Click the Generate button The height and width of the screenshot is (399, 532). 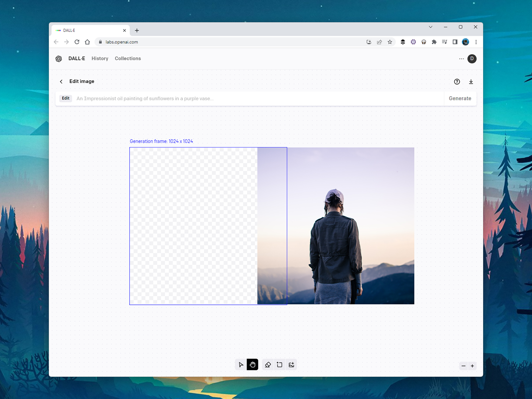460,98
